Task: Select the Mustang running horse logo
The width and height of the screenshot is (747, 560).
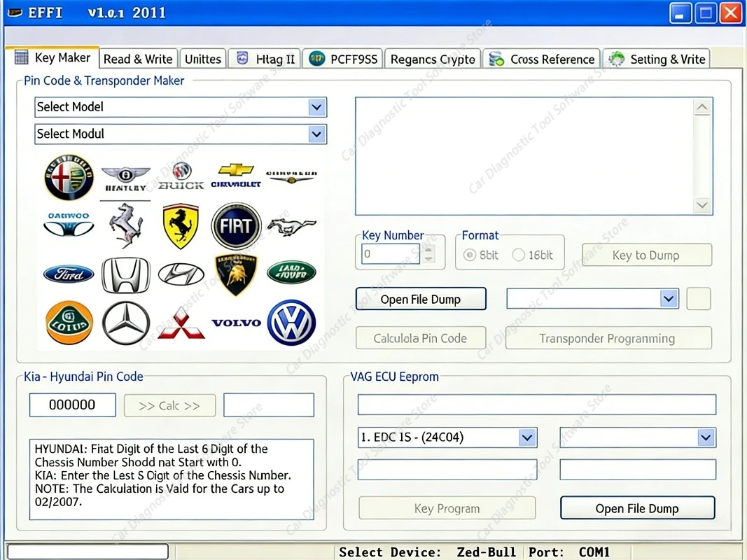Action: pyautogui.click(x=291, y=226)
